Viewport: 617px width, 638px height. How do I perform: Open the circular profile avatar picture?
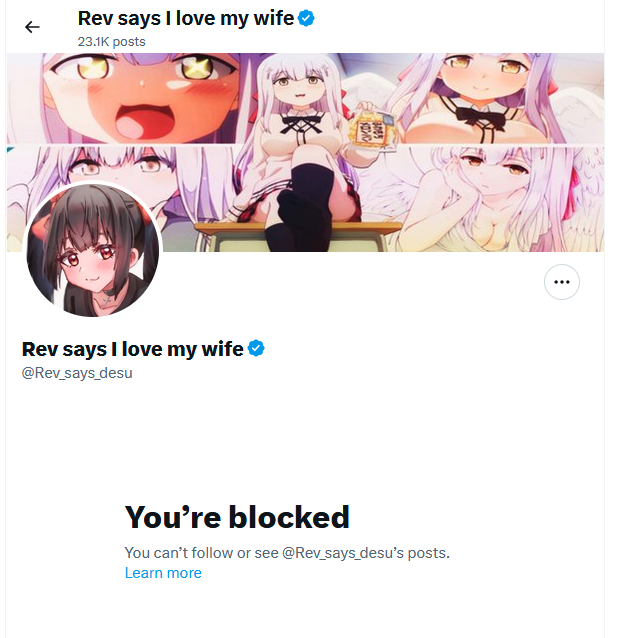click(x=93, y=250)
